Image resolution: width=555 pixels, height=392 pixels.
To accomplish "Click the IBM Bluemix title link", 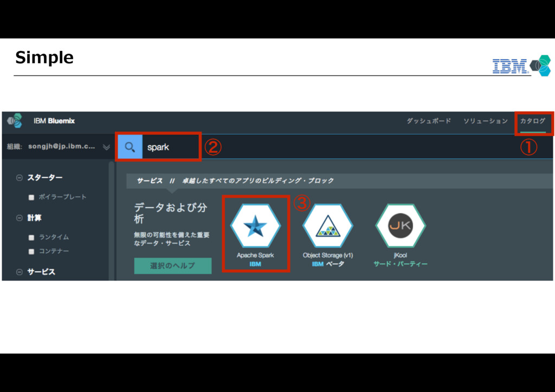I will [54, 121].
